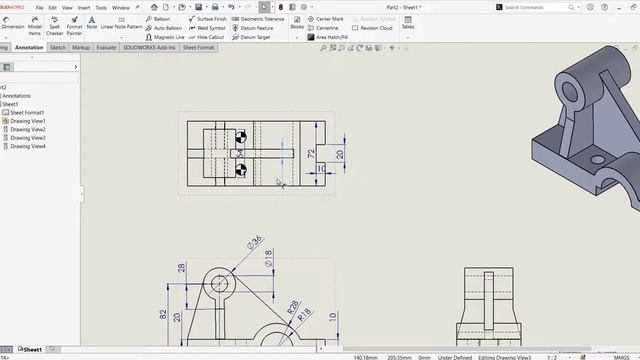The height and width of the screenshot is (360, 640).
Task: Open the Insert menu
Action: coord(84,7)
